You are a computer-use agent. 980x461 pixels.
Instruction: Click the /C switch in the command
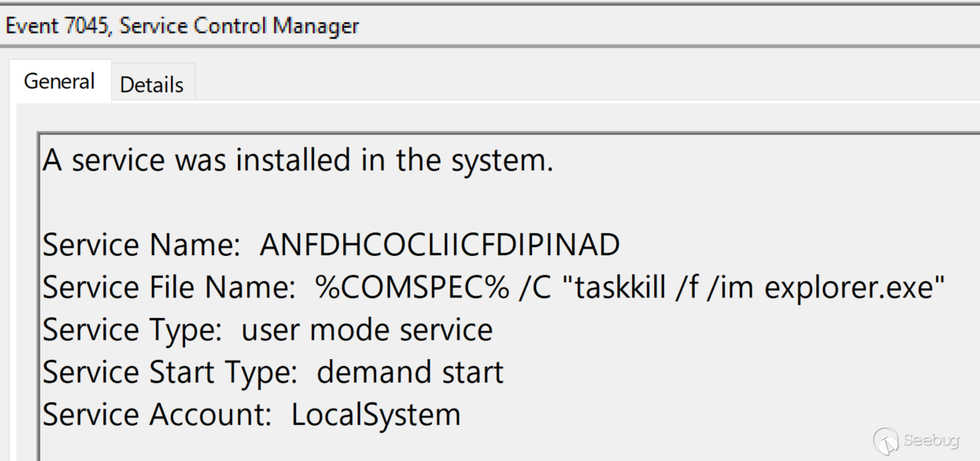click(533, 288)
